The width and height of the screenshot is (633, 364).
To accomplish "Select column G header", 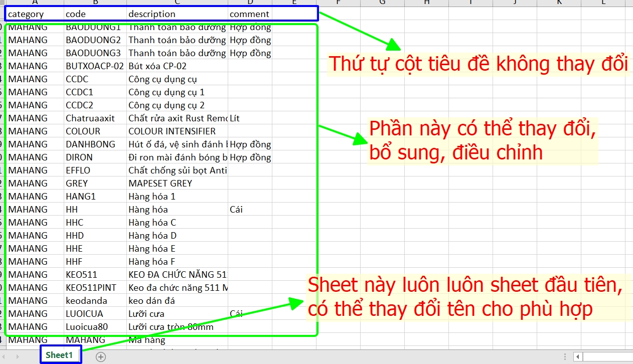I will (382, 3).
